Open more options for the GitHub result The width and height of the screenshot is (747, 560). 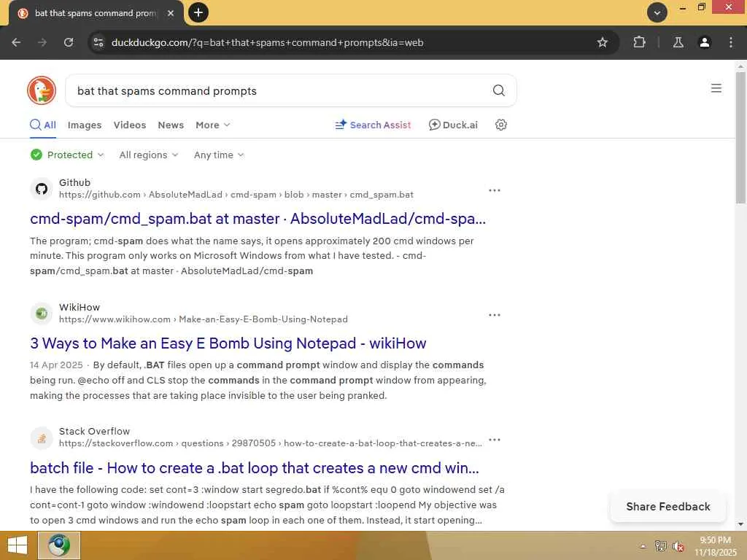(x=495, y=190)
